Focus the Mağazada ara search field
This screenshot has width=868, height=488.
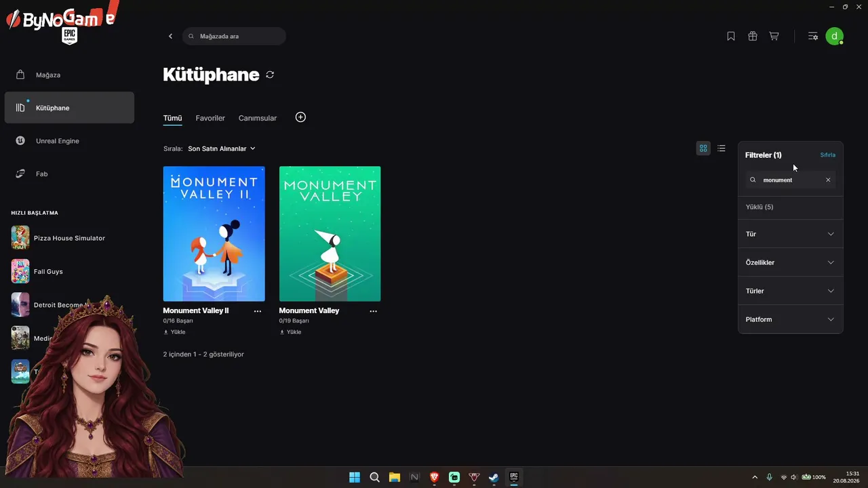[x=234, y=36]
